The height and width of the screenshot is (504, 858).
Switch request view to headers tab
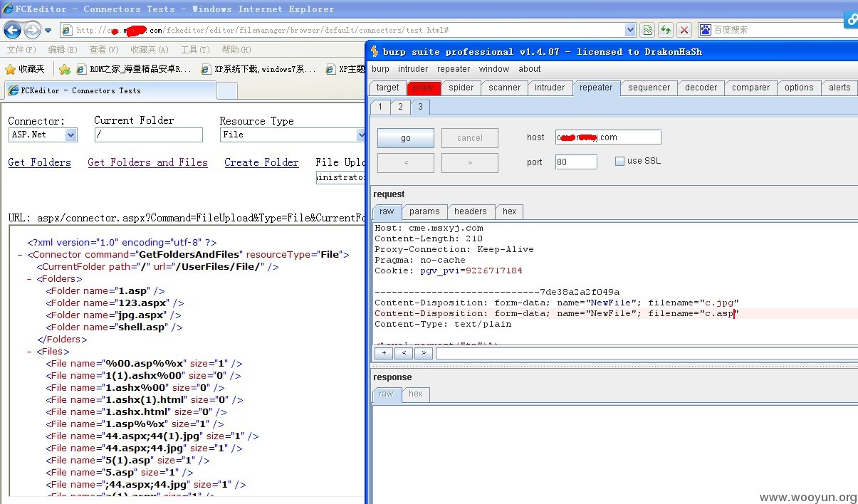coord(471,211)
